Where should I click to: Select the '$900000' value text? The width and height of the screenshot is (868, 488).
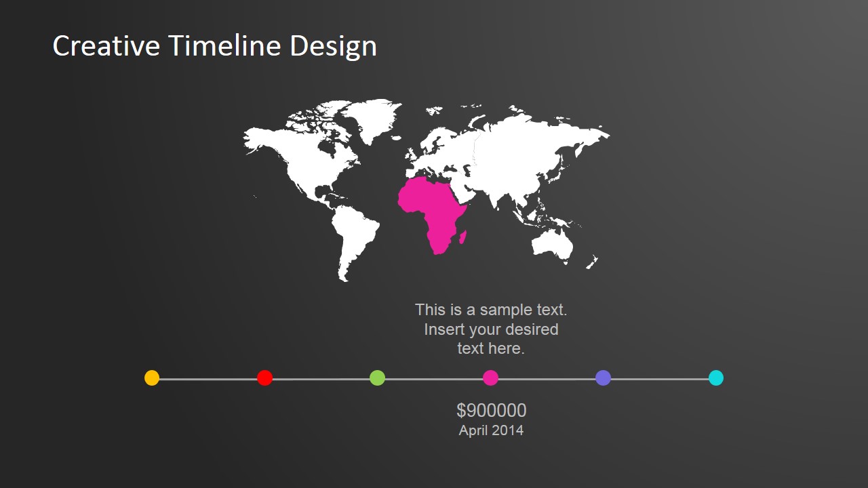click(490, 410)
